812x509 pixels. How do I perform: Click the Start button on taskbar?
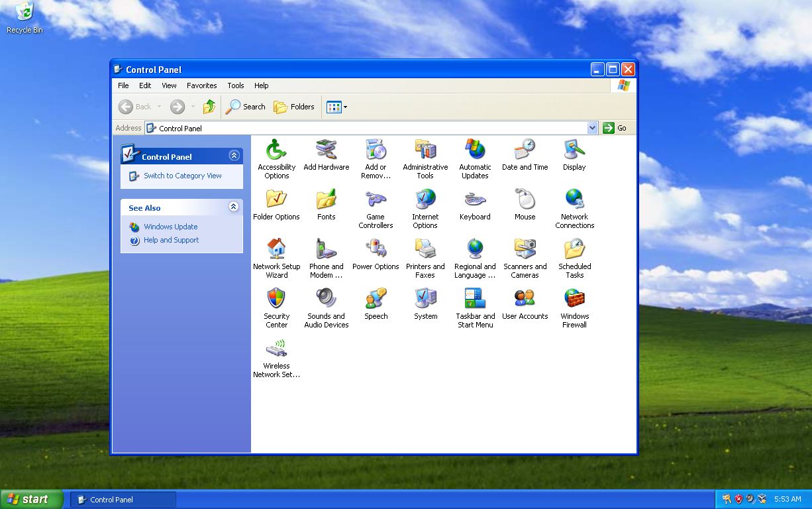pyautogui.click(x=30, y=500)
